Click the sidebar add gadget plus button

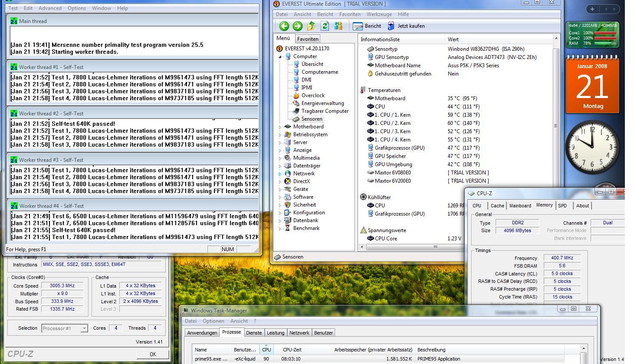click(592, 9)
